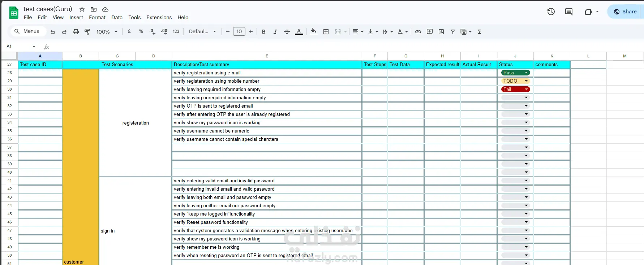Select the paint format roller icon
The image size is (644, 265).
[x=87, y=32]
